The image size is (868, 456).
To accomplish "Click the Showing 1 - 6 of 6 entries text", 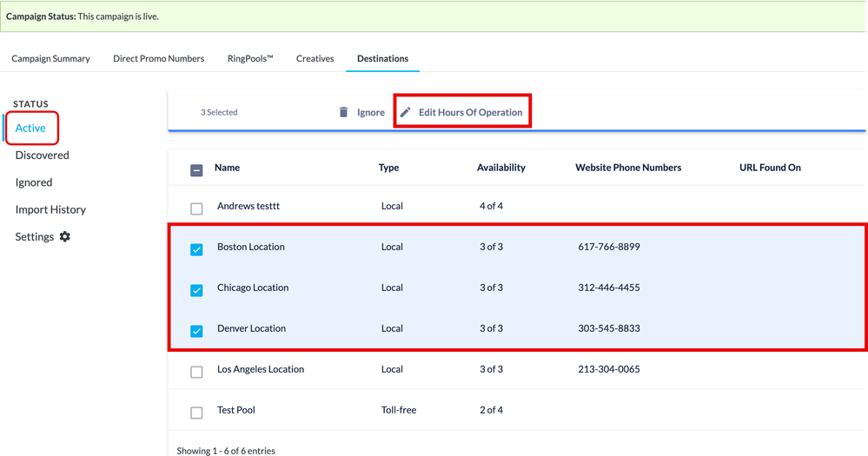I will (226, 451).
